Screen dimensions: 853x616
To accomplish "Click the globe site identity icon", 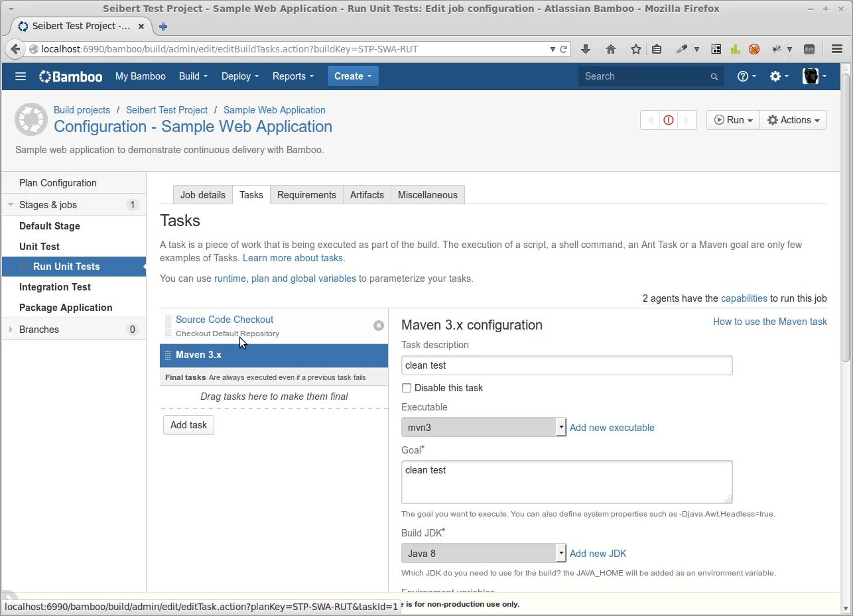I will 34,49.
